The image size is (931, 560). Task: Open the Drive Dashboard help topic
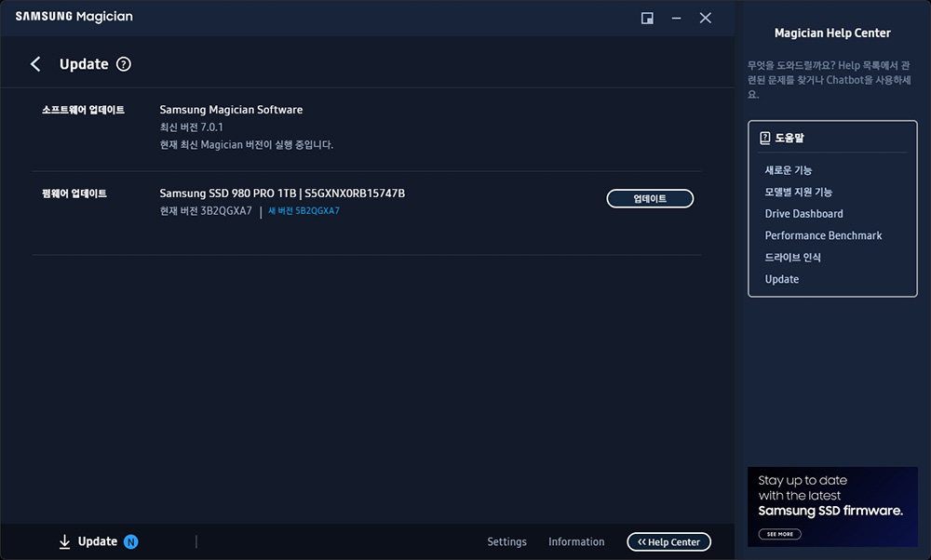click(x=803, y=214)
